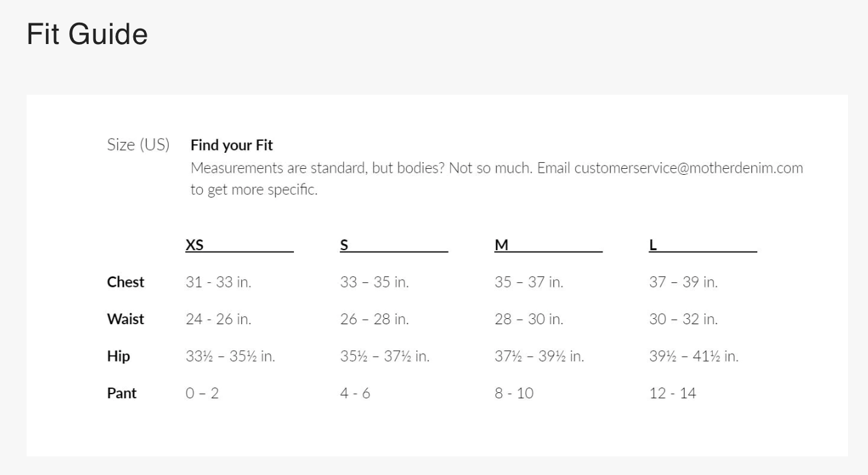Click the Chest row label
Image resolution: width=868 pixels, height=475 pixels.
coord(125,282)
